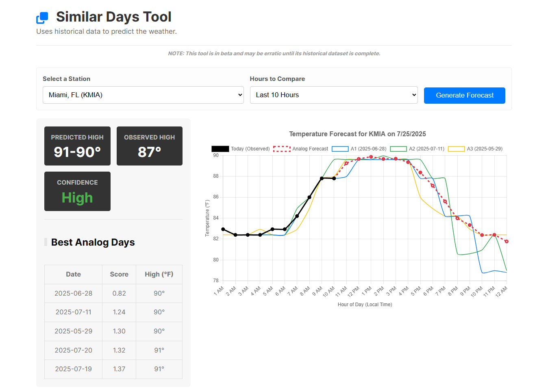Toggle the A3 (2025-05-29) legend swatch
Screen dimensions: 548x392
pyautogui.click(x=456, y=149)
